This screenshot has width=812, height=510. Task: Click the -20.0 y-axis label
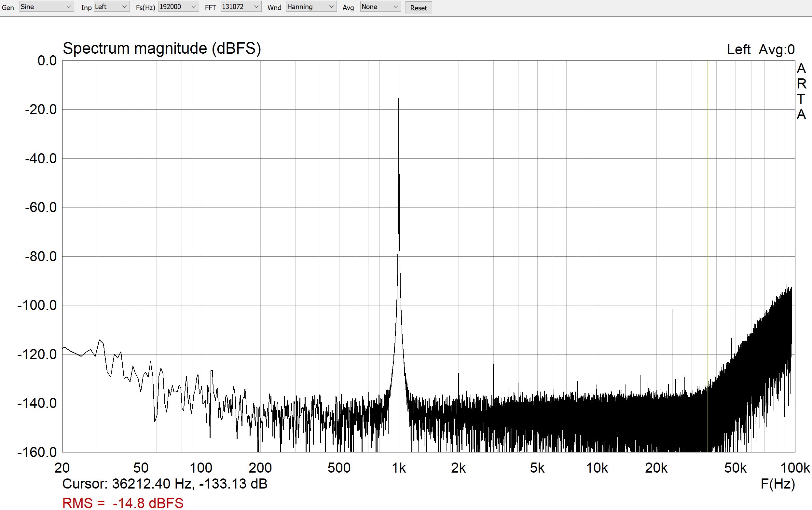click(x=41, y=110)
